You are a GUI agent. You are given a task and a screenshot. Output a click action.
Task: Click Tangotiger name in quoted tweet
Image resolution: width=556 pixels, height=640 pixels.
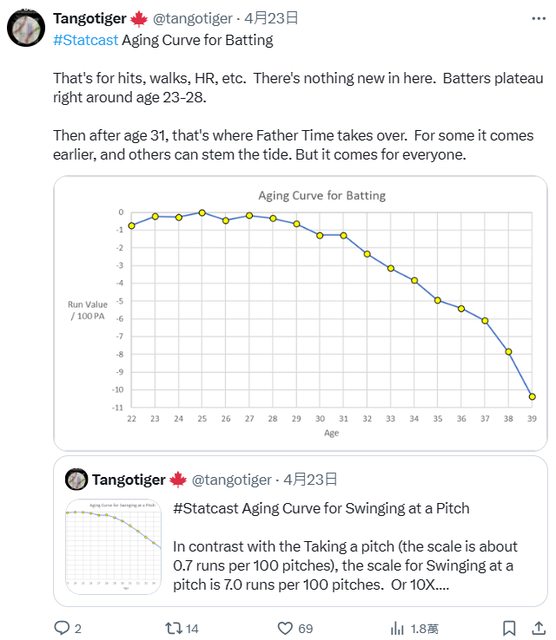tap(129, 480)
